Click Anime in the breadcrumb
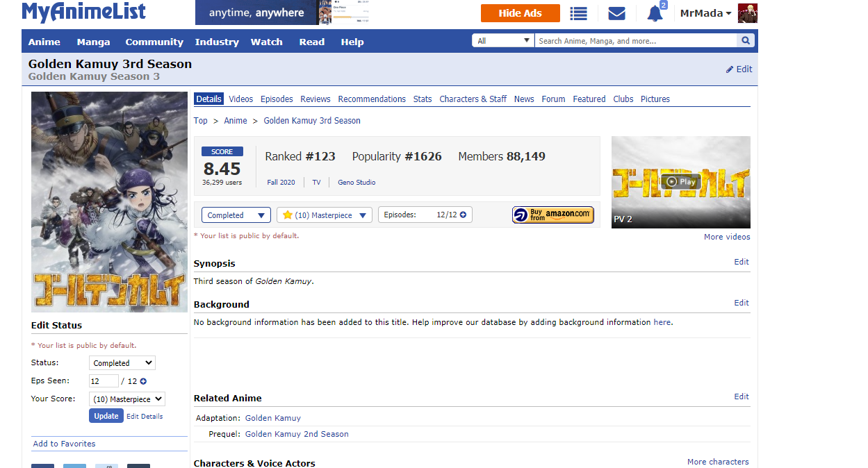The height and width of the screenshot is (468, 868). [236, 121]
